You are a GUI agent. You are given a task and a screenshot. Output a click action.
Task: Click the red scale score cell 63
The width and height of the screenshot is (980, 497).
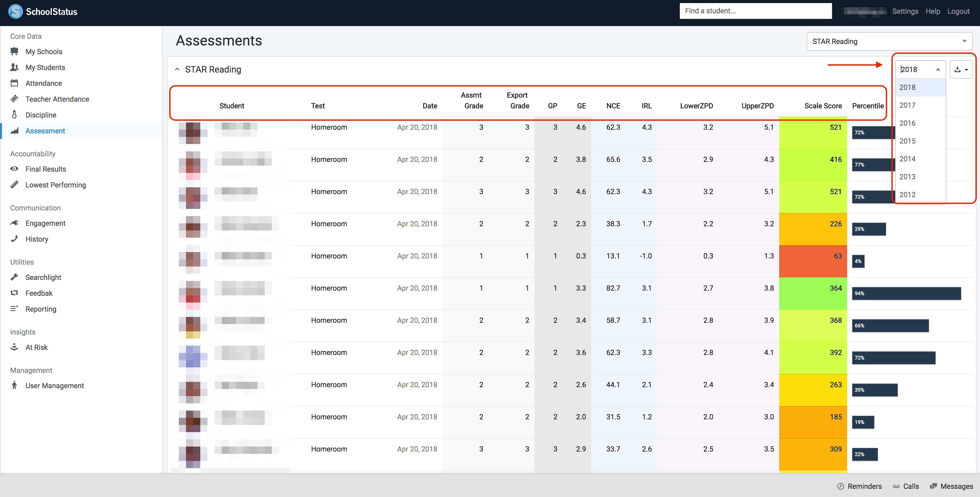[813, 261]
